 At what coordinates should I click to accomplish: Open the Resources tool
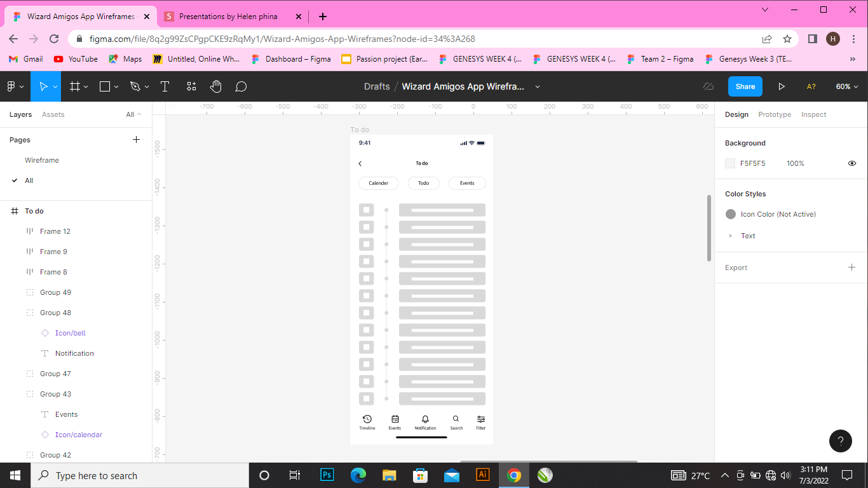click(x=191, y=86)
